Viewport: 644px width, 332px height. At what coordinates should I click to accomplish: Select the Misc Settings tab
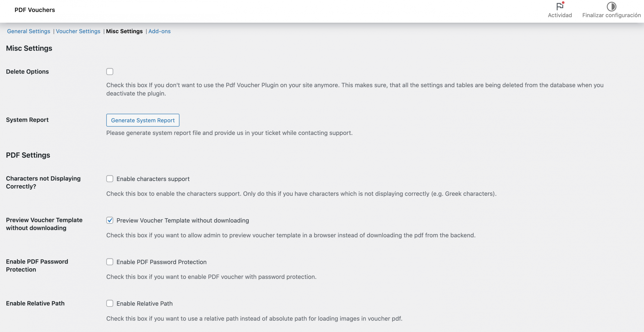click(124, 31)
